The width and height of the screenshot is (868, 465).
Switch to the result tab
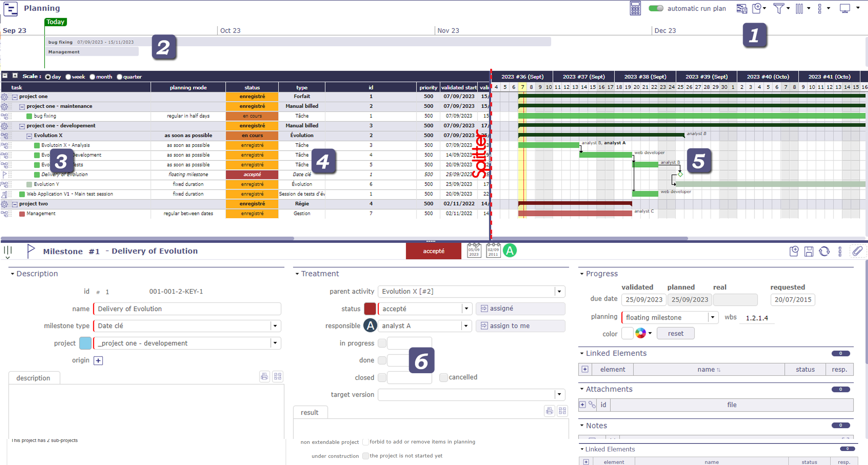pos(309,412)
